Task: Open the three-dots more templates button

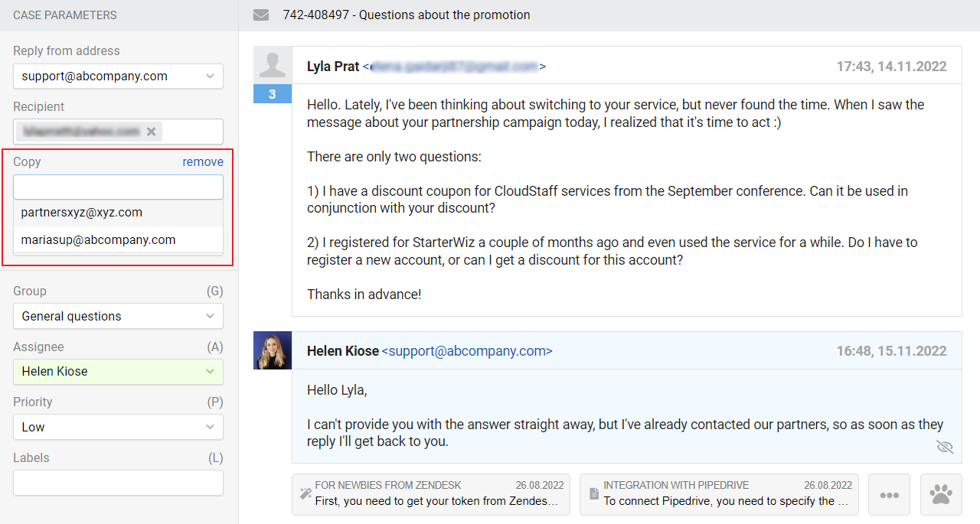Action: [889, 495]
